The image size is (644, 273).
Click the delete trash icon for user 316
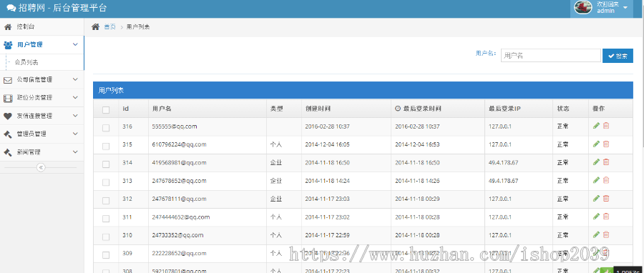pyautogui.click(x=606, y=126)
